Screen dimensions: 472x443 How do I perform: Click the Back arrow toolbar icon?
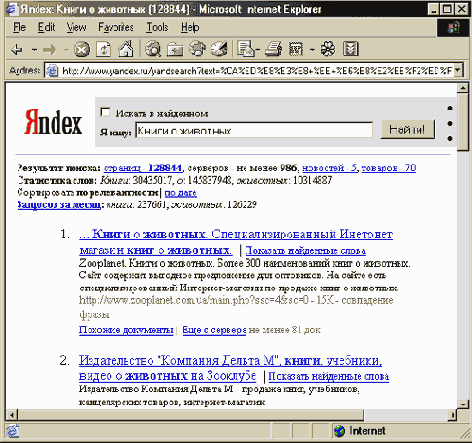pyautogui.click(x=16, y=50)
